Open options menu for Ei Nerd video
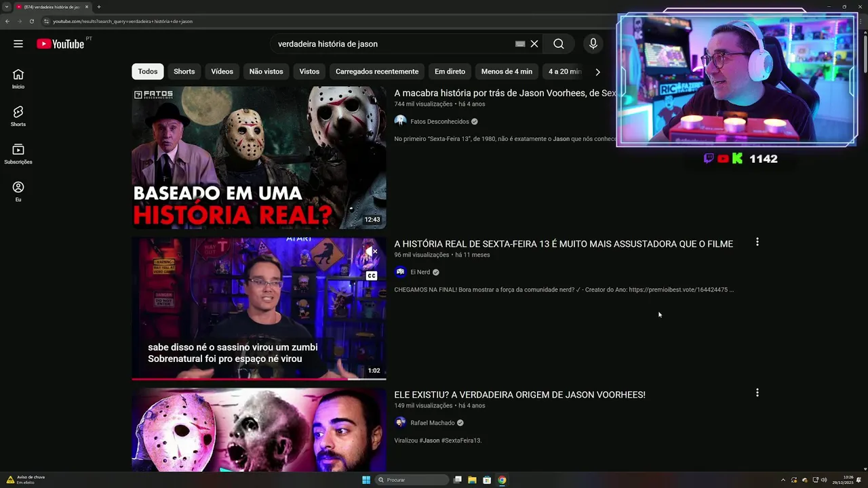Image resolution: width=868 pixels, height=488 pixels. 757,242
